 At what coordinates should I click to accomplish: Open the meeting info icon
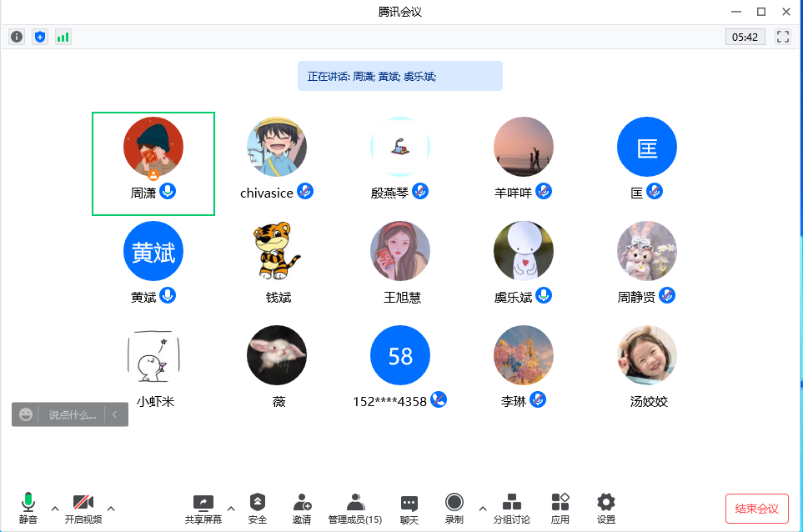tap(17, 37)
